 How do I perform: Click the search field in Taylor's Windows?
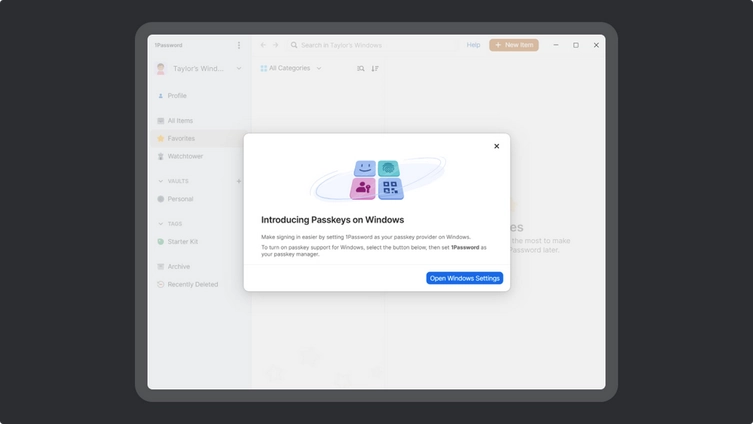coord(370,45)
